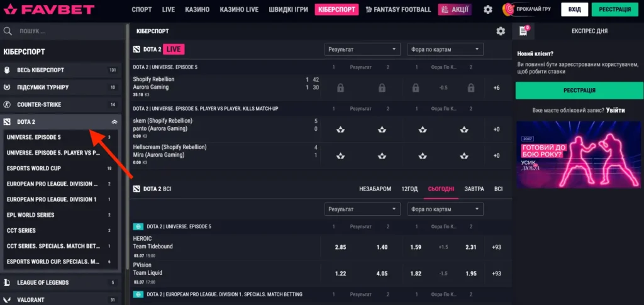Open Експрес дня tab
644x305 pixels.
point(589,31)
